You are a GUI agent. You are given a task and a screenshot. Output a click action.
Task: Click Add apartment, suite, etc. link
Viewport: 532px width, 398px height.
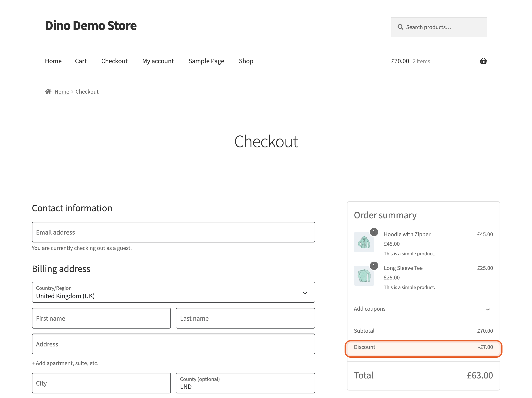[65, 363]
